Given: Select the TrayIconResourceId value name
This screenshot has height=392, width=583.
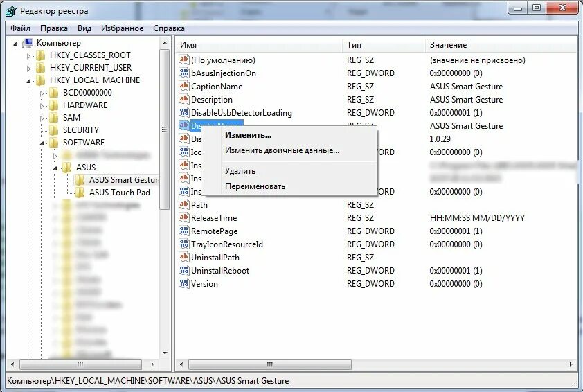Looking at the screenshot, I should tap(227, 244).
